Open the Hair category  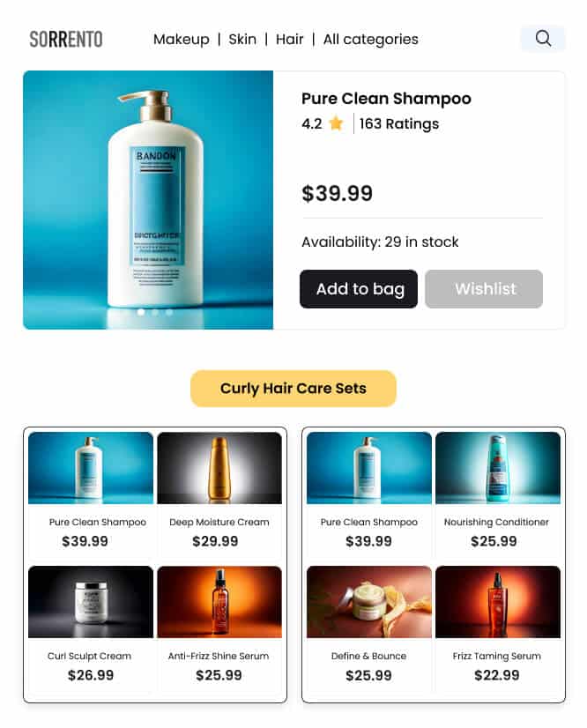[289, 39]
